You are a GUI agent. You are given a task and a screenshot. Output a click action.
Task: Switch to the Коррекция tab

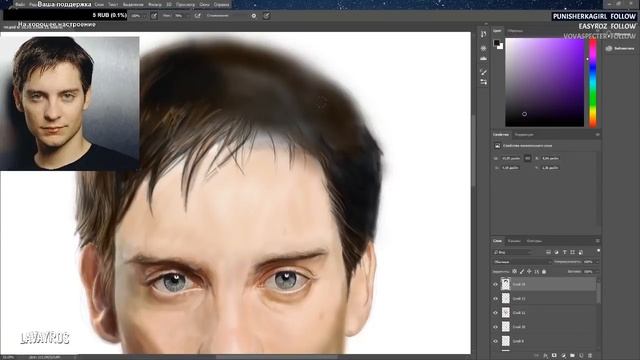(x=524, y=134)
